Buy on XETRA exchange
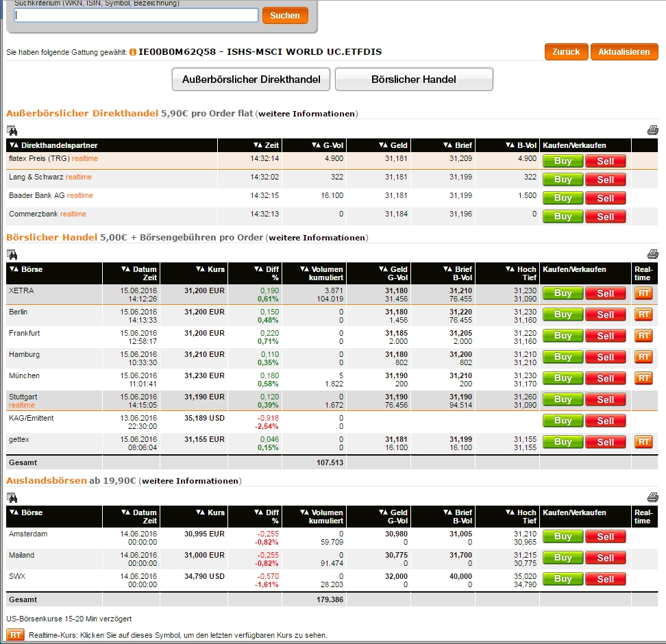The image size is (666, 644). pos(563,293)
